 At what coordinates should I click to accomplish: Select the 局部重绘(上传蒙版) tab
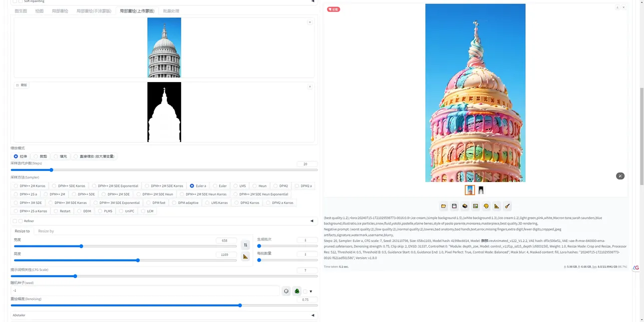coord(137,11)
